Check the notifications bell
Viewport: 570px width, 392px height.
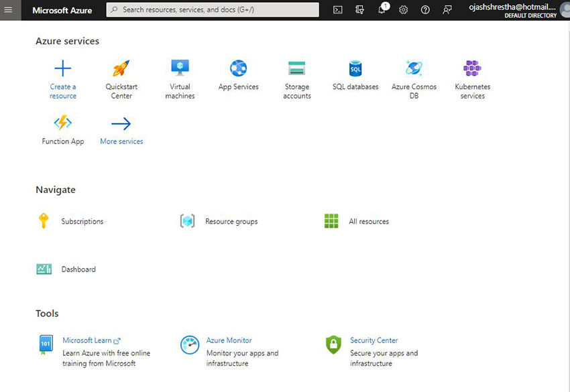[382, 9]
